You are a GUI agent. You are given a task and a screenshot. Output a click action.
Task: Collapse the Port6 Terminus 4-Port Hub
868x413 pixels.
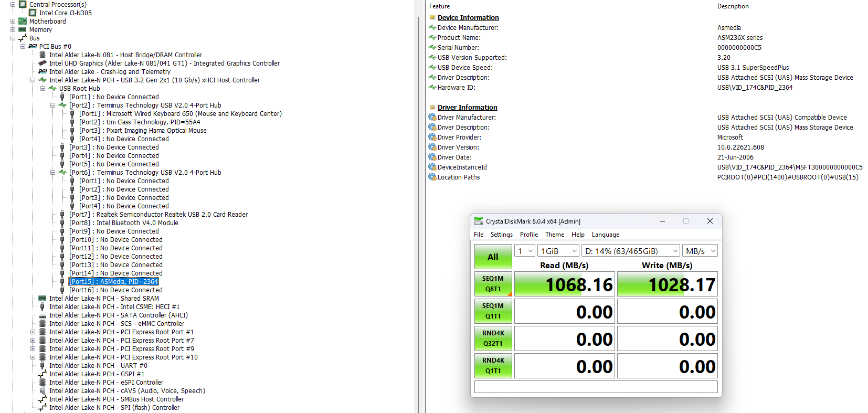point(52,172)
